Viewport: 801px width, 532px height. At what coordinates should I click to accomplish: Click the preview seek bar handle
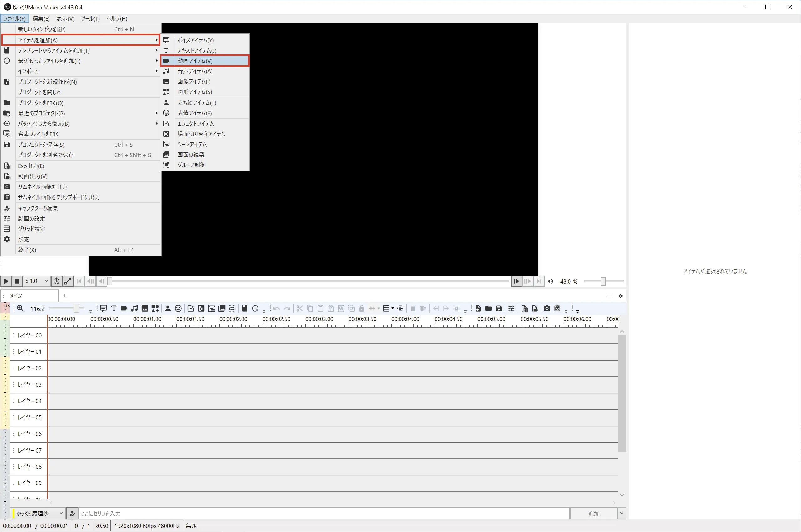pyautogui.click(x=110, y=281)
